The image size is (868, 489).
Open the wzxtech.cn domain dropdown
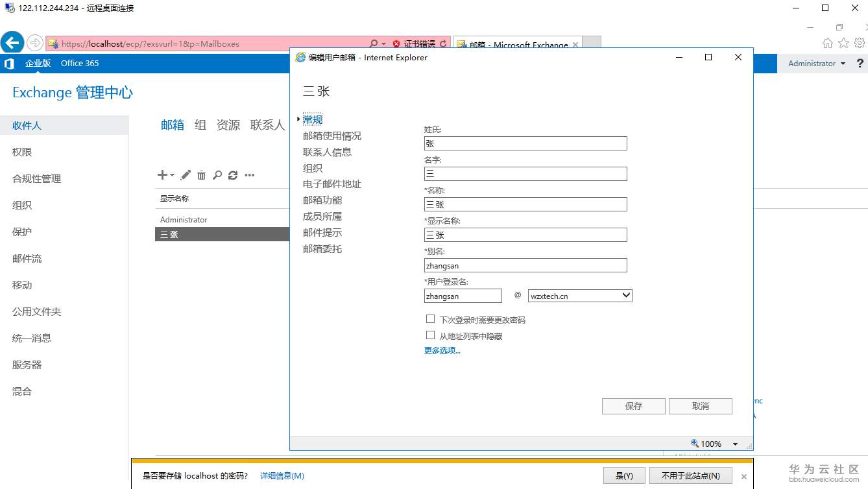coord(580,296)
